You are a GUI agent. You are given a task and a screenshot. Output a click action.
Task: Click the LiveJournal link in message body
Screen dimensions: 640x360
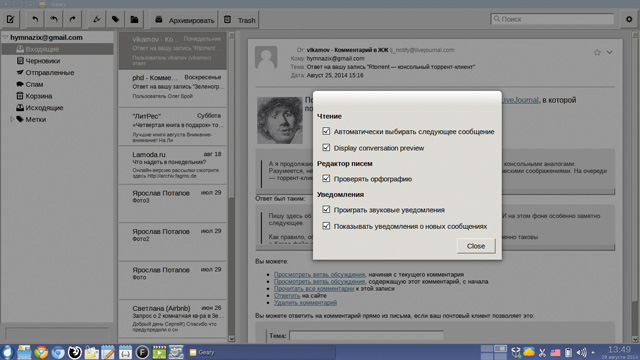pos(520,100)
